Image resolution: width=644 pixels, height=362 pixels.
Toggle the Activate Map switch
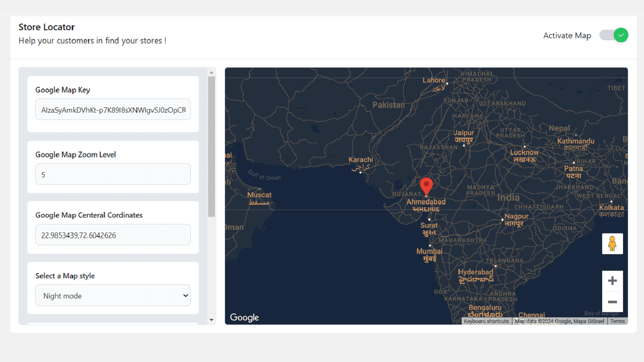coord(613,35)
